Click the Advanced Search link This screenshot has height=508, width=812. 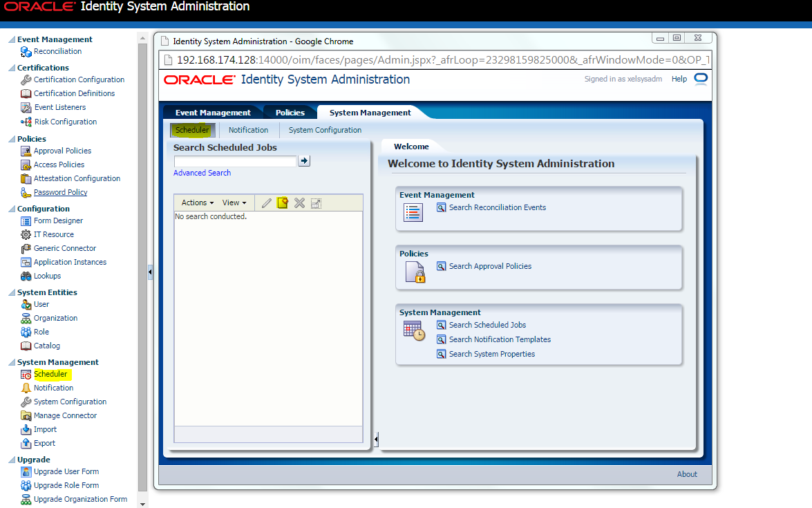[x=202, y=173]
